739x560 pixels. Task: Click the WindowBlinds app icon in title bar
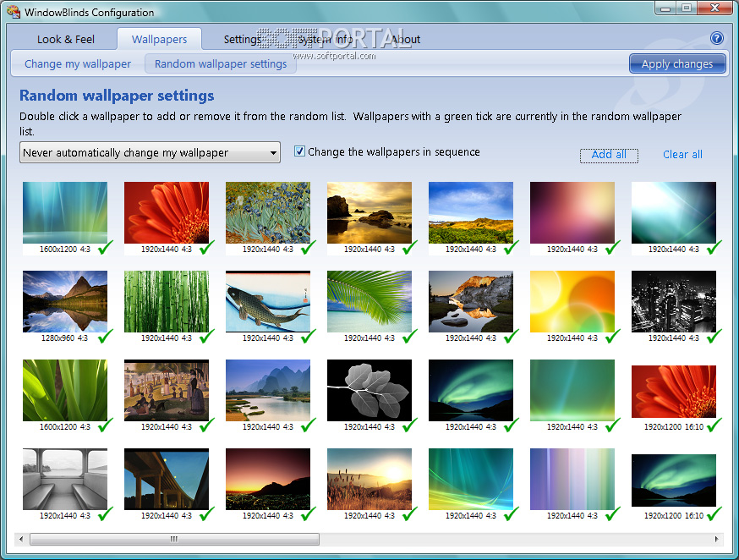point(14,12)
